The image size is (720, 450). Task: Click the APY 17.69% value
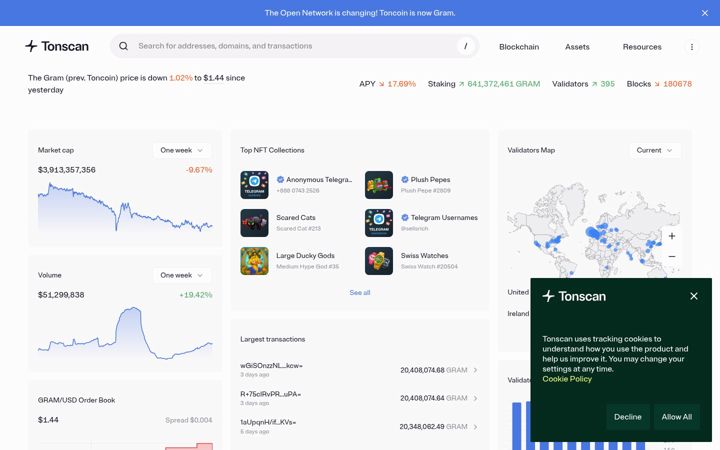(401, 84)
